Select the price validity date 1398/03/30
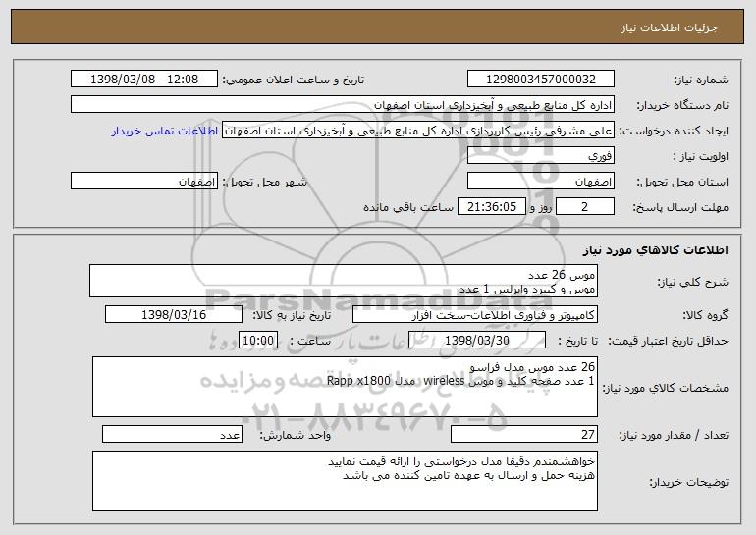This screenshot has height=535, width=756. tap(477, 341)
